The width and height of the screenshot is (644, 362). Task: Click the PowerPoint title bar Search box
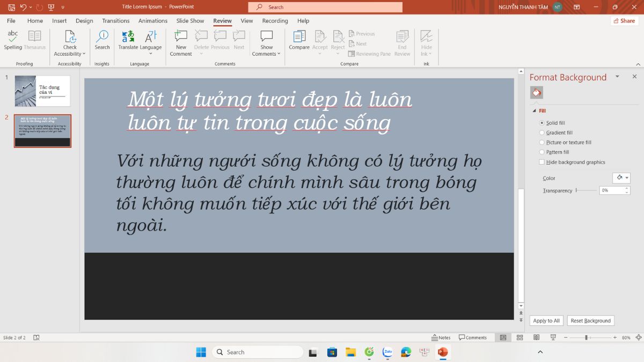[x=325, y=7]
